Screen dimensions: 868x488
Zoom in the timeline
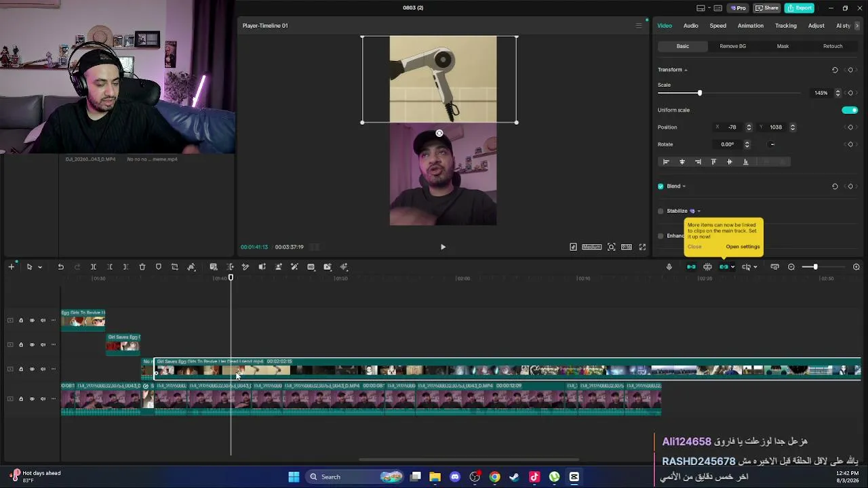(x=856, y=267)
